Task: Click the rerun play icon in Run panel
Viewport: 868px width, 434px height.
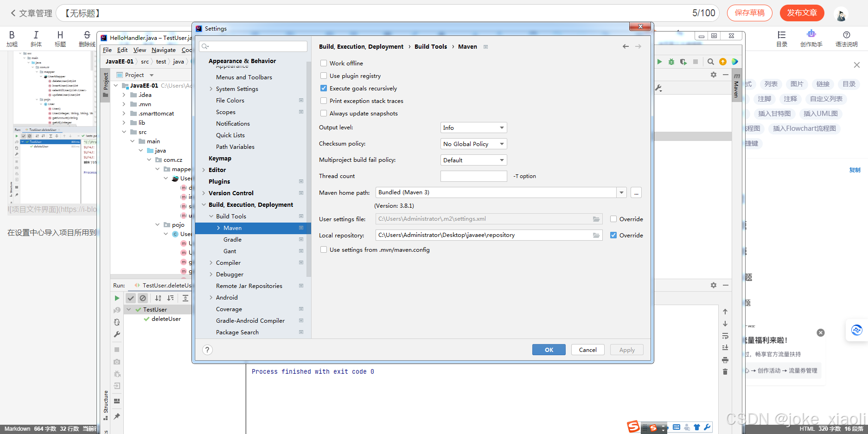Action: click(x=117, y=298)
